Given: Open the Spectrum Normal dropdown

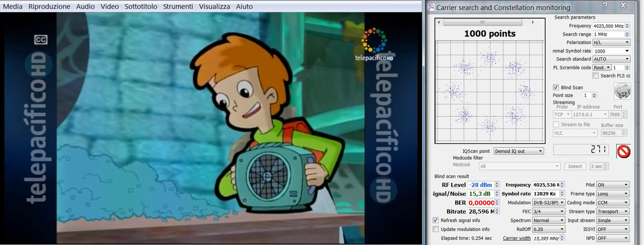Looking at the screenshot, I should (548, 220).
